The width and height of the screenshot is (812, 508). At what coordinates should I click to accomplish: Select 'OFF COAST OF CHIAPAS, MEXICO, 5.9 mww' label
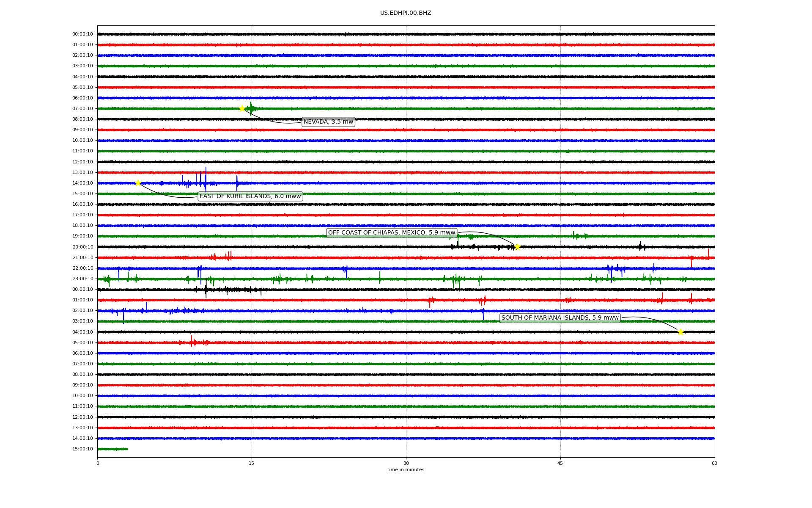(x=392, y=233)
